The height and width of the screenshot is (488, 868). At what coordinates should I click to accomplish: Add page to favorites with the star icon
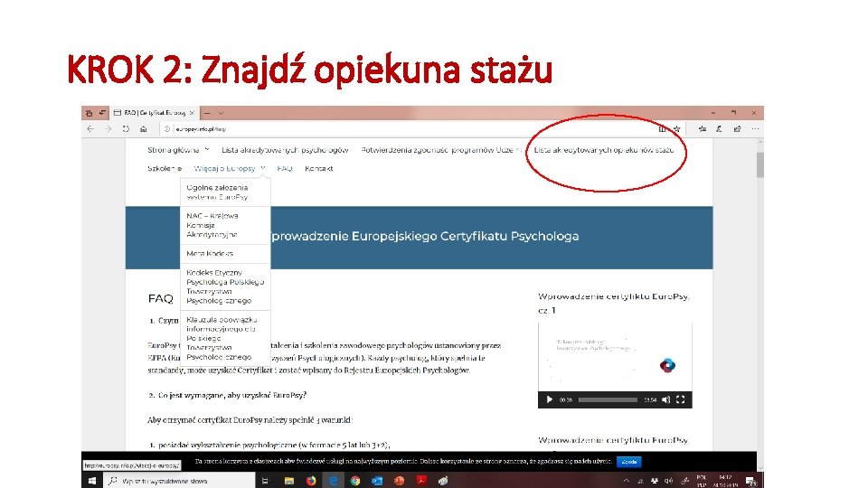click(x=676, y=129)
